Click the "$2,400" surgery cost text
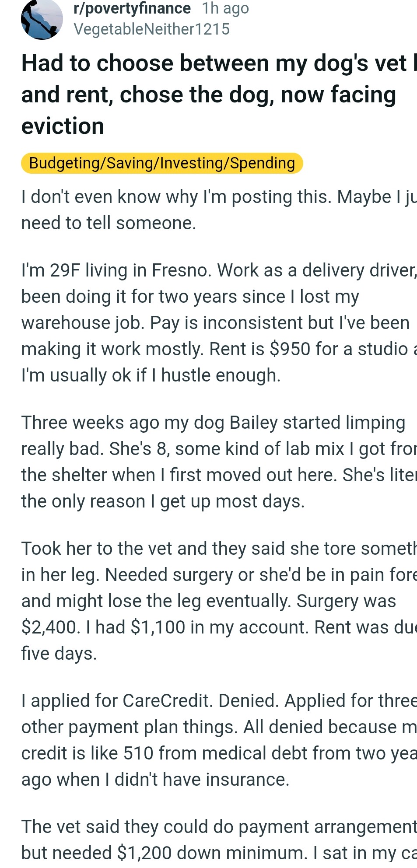417x868 pixels. pos(50,627)
